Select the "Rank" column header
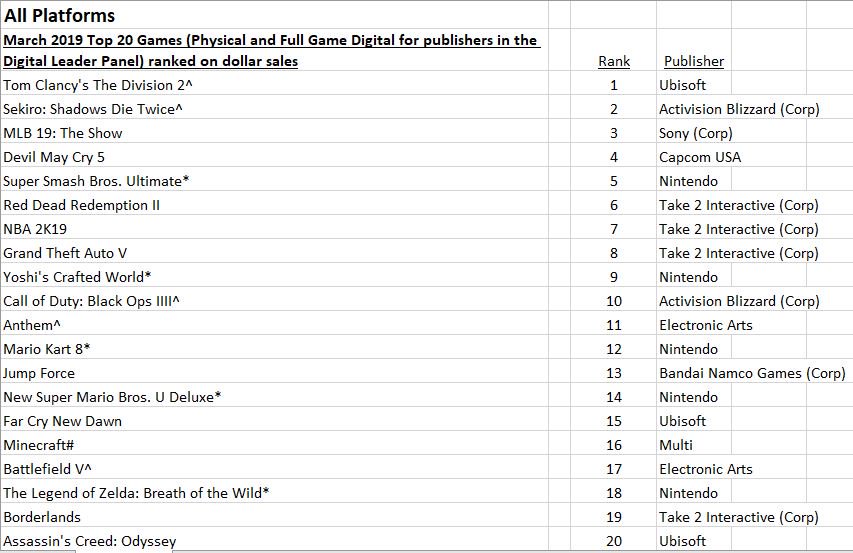 614,61
